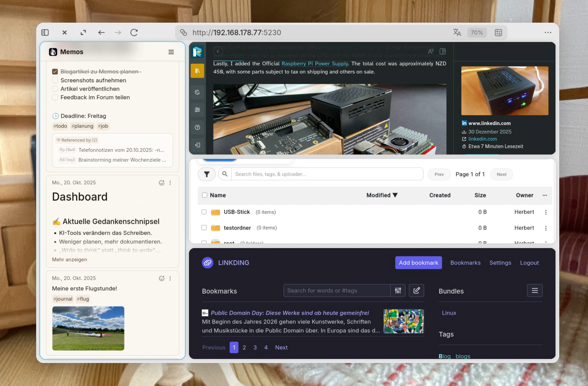Click the 70% zoom level indicator

tap(476, 32)
